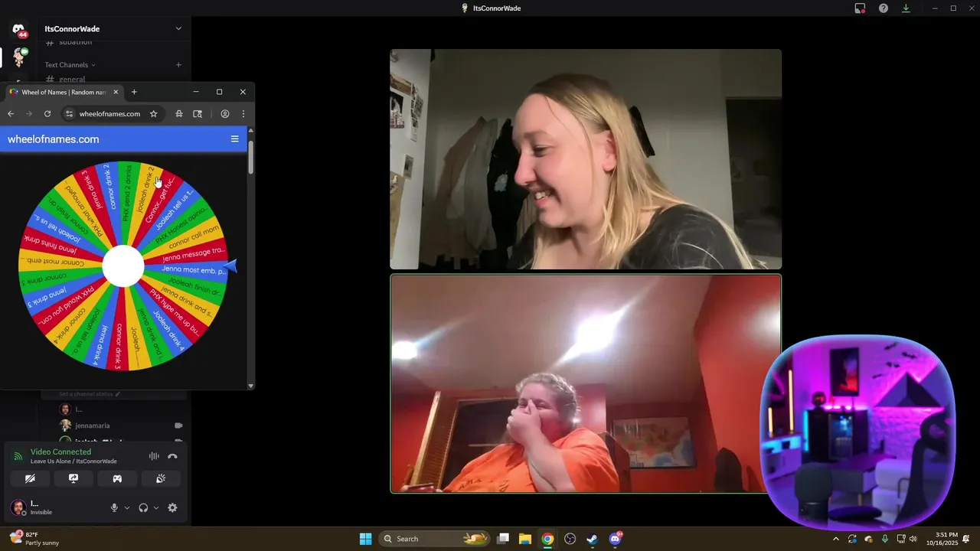Turn on camera in Discord panel
Viewport: 980px width, 551px height.
coord(30,478)
